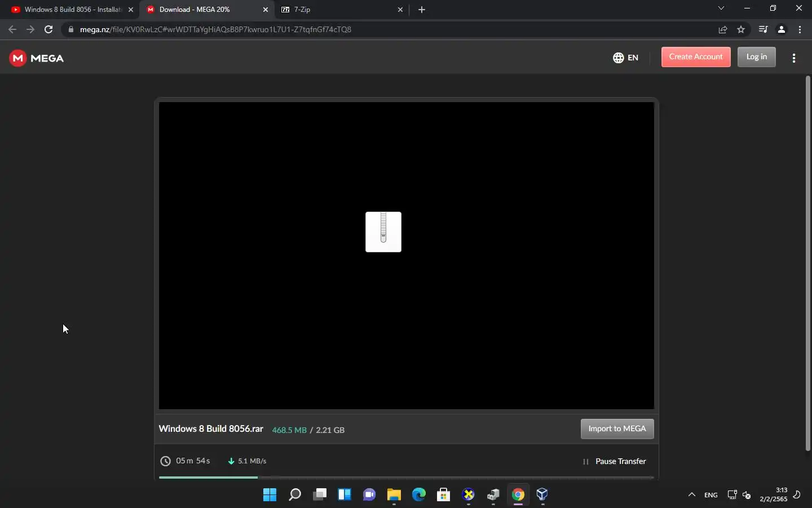The image size is (812, 508).
Task: Open the Chrome profile icon
Action: tap(782, 29)
